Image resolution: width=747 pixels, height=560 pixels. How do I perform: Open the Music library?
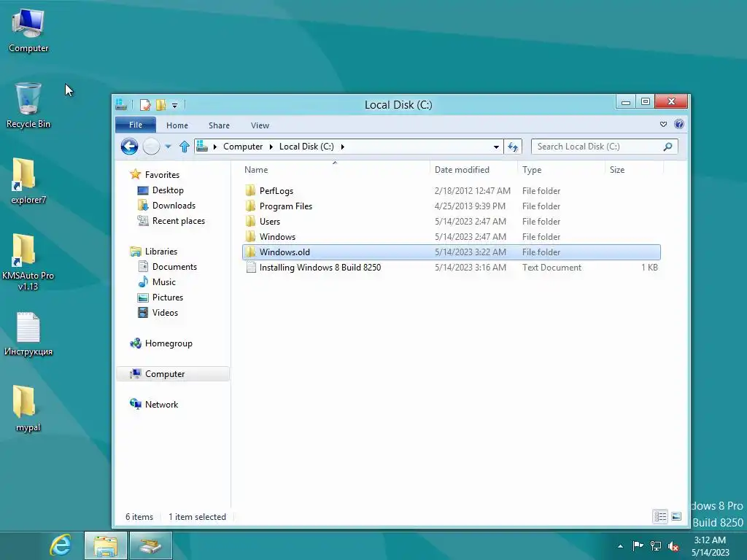point(164,282)
